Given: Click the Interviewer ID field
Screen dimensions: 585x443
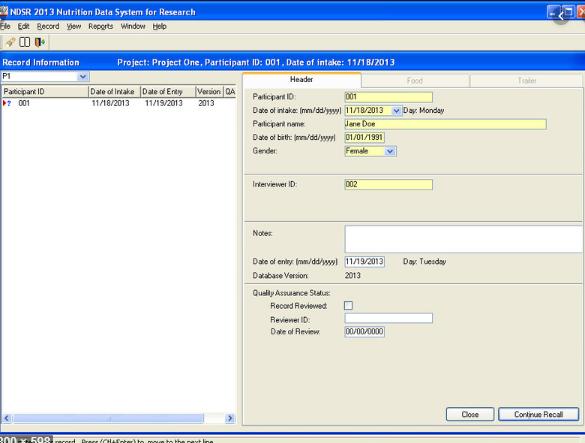Looking at the screenshot, I should [x=388, y=184].
